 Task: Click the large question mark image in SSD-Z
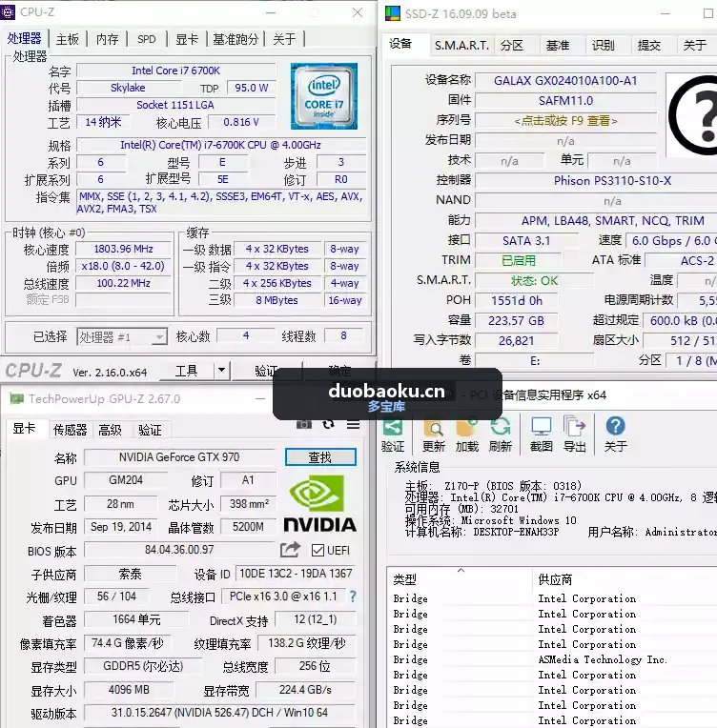(x=693, y=115)
